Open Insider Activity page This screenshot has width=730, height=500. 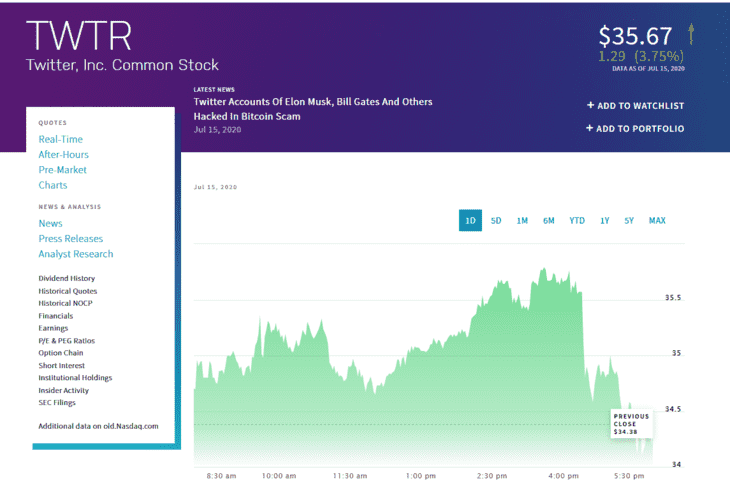pyautogui.click(x=63, y=390)
